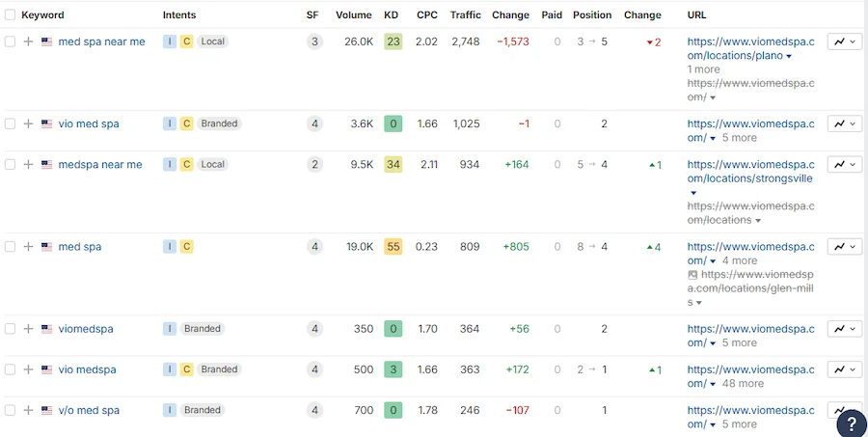
Task: Check the box for 'med spa near me'
Action: tap(10, 41)
